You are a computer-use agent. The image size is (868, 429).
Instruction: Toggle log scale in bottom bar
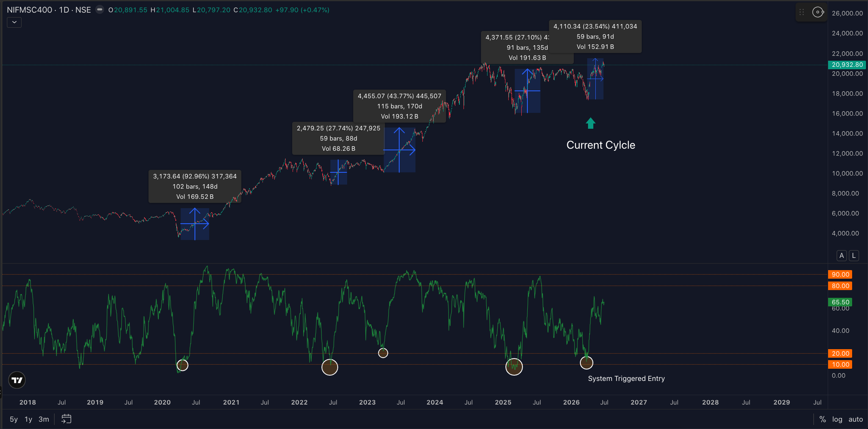837,419
